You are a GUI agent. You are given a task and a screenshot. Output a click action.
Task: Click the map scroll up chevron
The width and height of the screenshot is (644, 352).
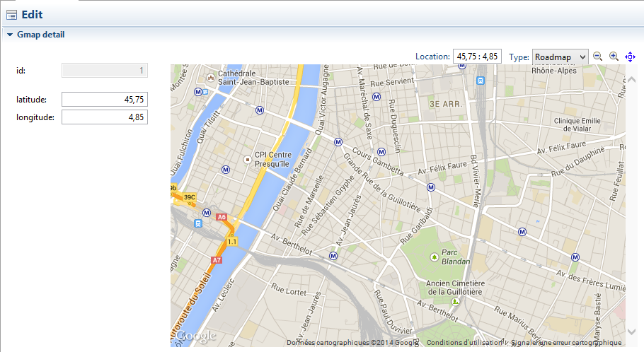631,79
